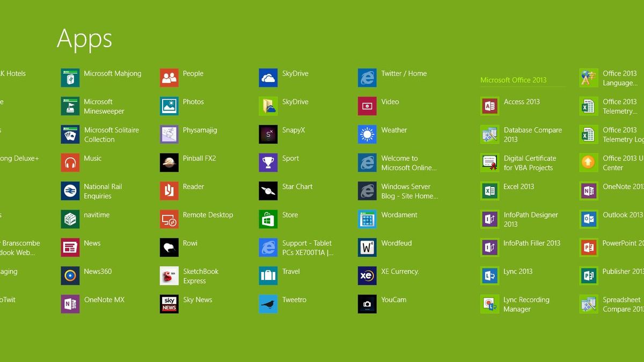Launch the News360 icon
The image size is (644, 362).
click(x=70, y=276)
